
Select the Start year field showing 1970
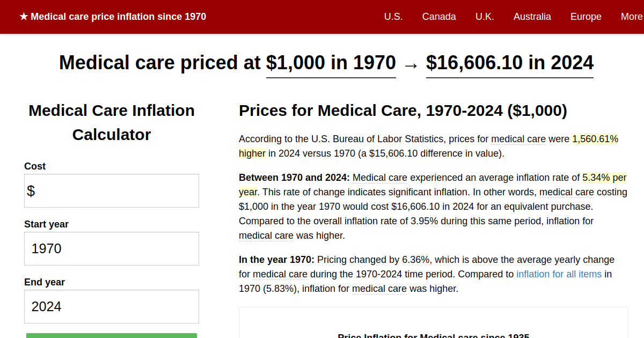pos(111,248)
